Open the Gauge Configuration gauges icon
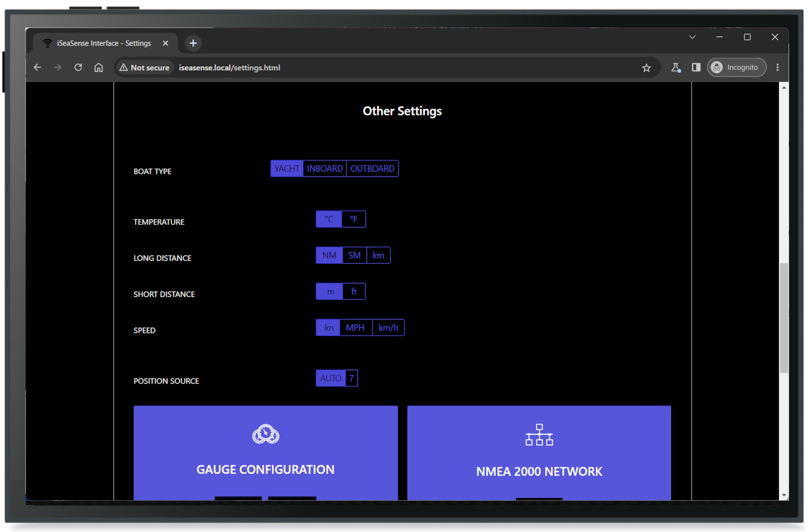This screenshot has height=532, width=808. pyautogui.click(x=266, y=434)
